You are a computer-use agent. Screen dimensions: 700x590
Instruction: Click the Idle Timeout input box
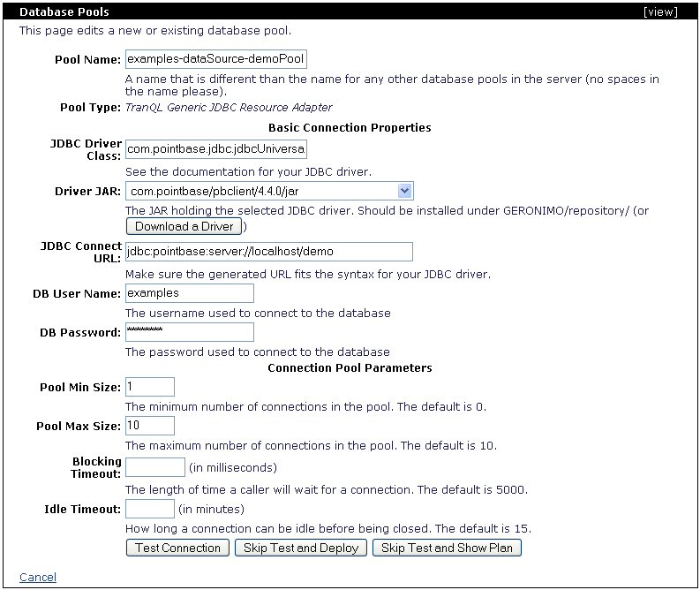coord(150,509)
